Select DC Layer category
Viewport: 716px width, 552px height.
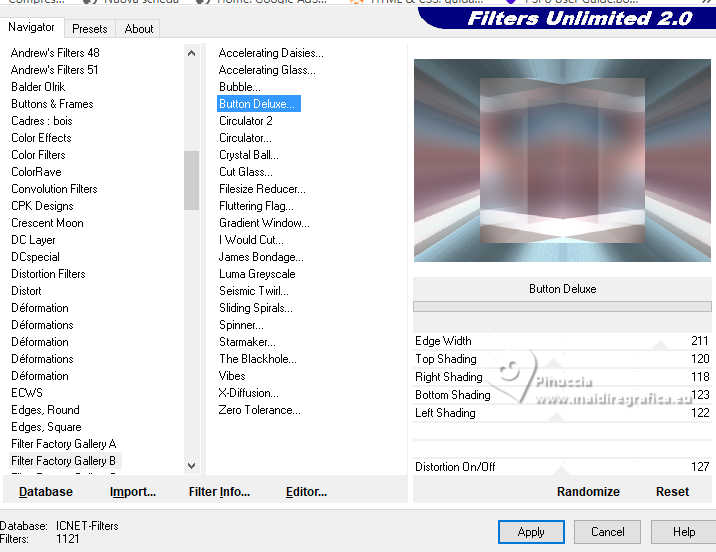33,240
